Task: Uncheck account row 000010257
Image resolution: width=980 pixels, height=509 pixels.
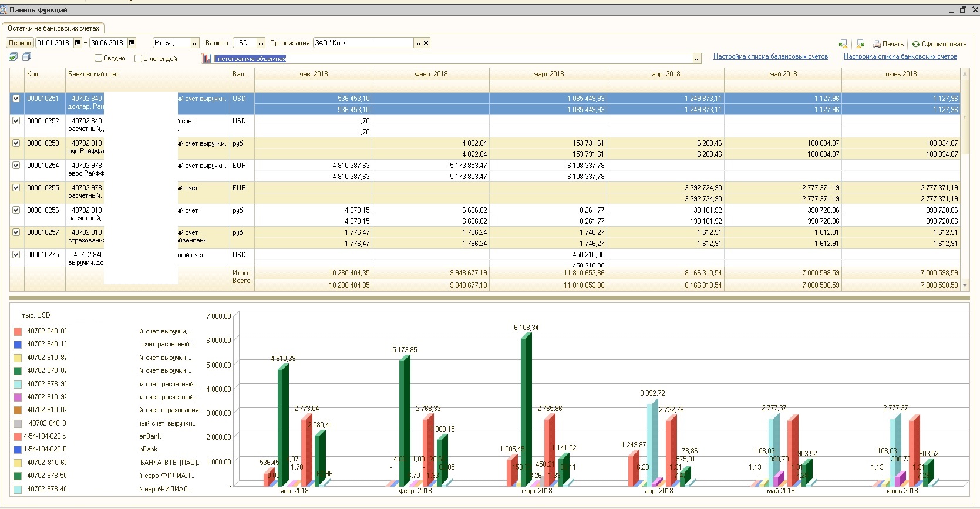Action: pyautogui.click(x=16, y=232)
